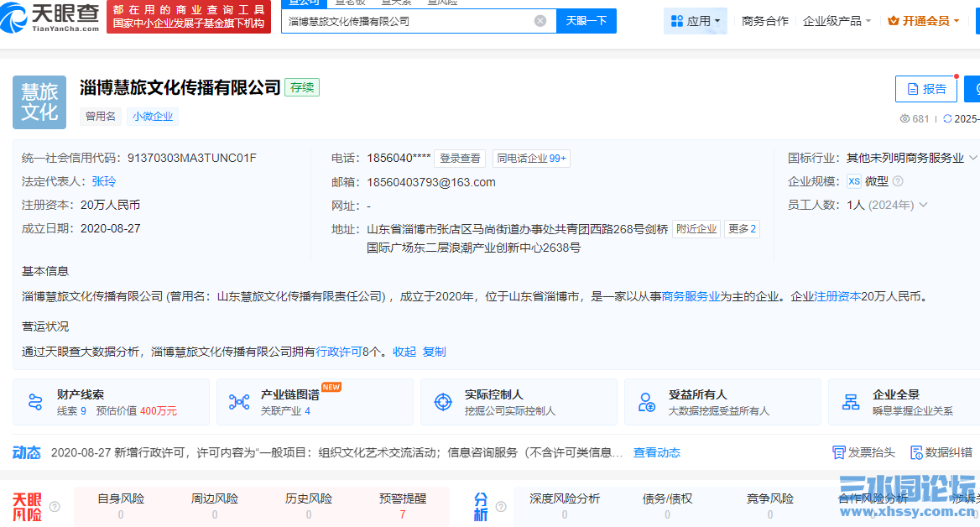Open the 开通会员 membership dropdown
The height and width of the screenshot is (527, 980).
[x=923, y=19]
